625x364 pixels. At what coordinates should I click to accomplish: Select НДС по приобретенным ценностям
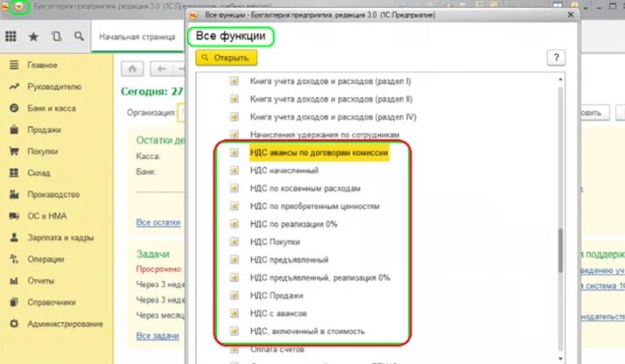click(315, 206)
